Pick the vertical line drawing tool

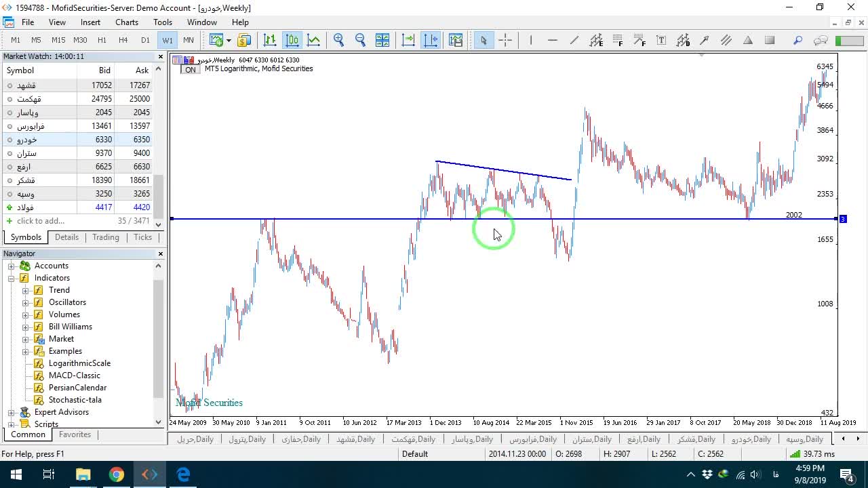[x=531, y=40]
